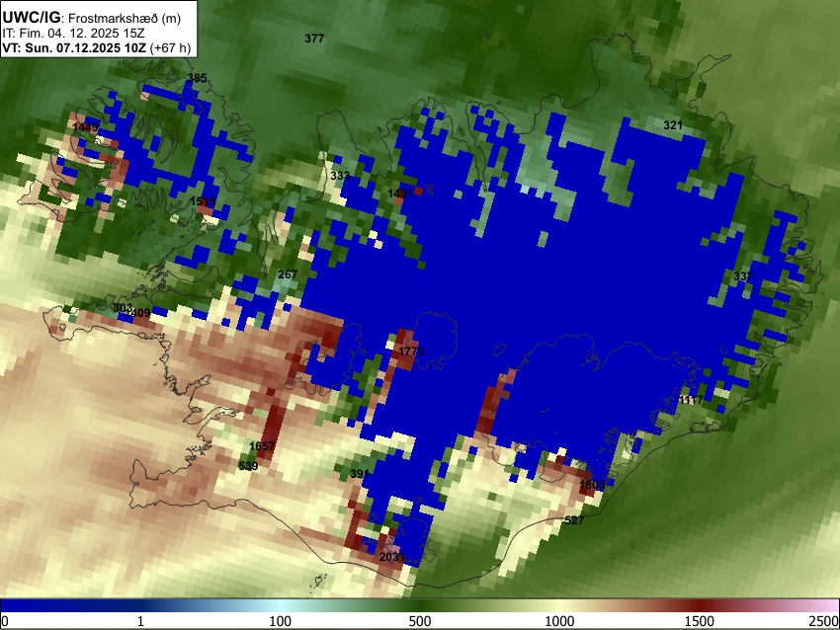Click the color scale tick label 2500
The height and width of the screenshot is (630, 840).
tap(824, 621)
